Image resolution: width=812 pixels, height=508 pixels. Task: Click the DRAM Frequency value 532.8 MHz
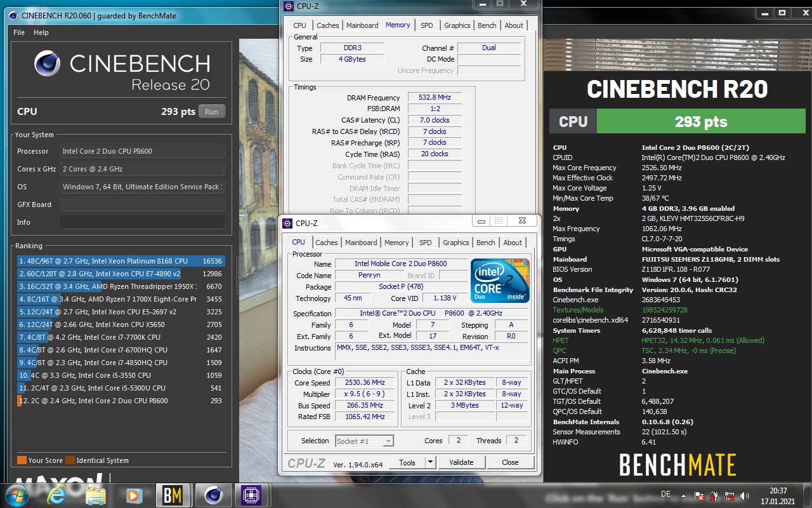click(435, 98)
